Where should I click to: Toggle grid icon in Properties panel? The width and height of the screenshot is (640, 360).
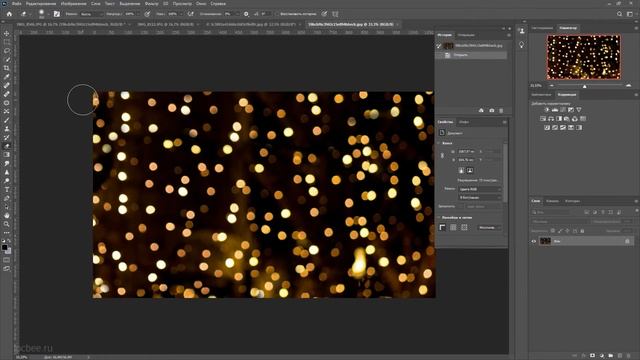point(453,227)
